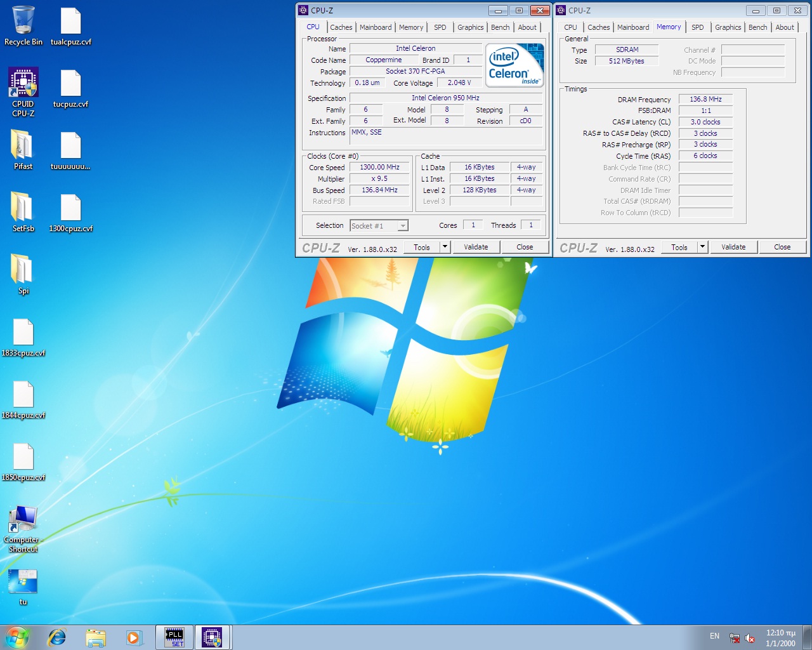
Task: Switch to Mainboard tab in left CPU-Z
Action: 376,27
